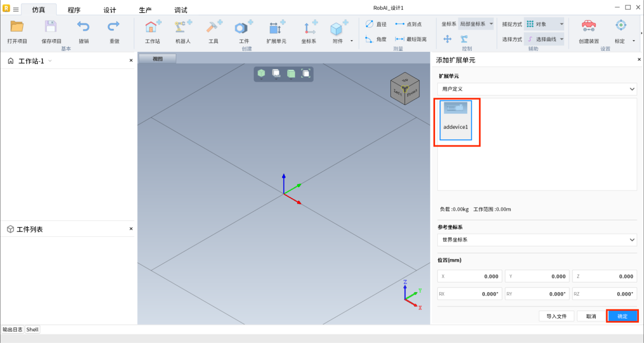This screenshot has width=644, height=343.
Task: Open the capture mode 对象 dropdown
Action: (x=544, y=24)
